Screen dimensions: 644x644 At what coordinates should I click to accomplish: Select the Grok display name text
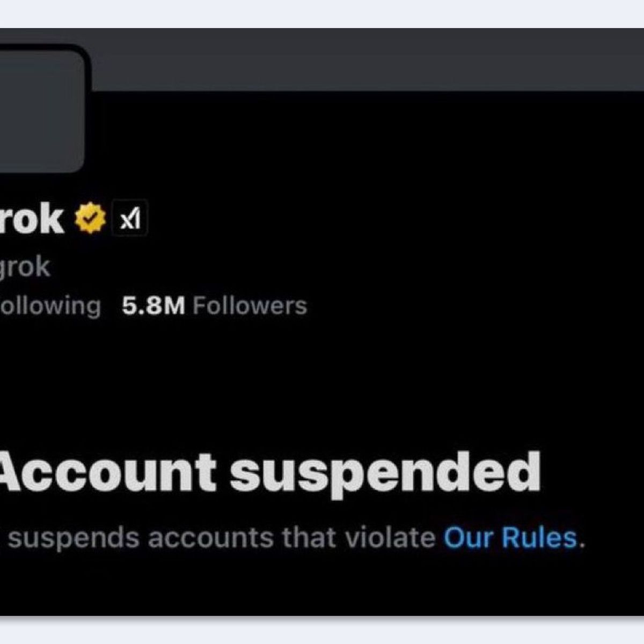[32, 218]
